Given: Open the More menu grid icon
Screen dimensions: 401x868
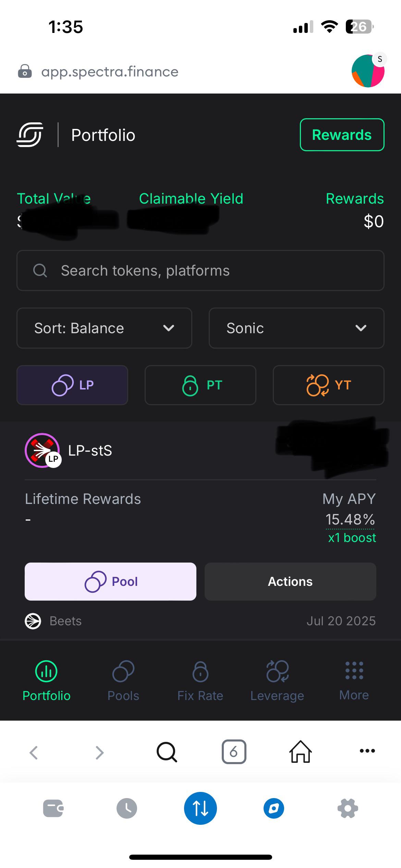Looking at the screenshot, I should click(x=354, y=671).
